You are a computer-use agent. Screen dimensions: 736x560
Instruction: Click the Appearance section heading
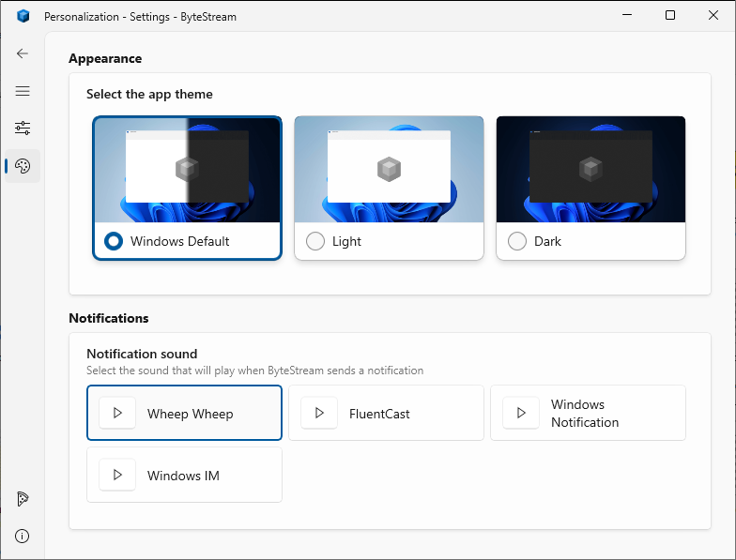point(105,58)
